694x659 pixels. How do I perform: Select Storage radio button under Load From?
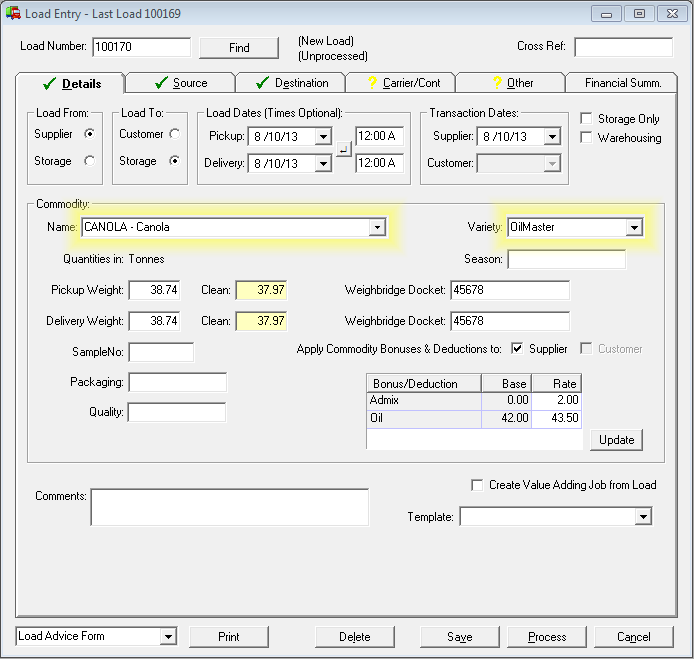[90, 160]
